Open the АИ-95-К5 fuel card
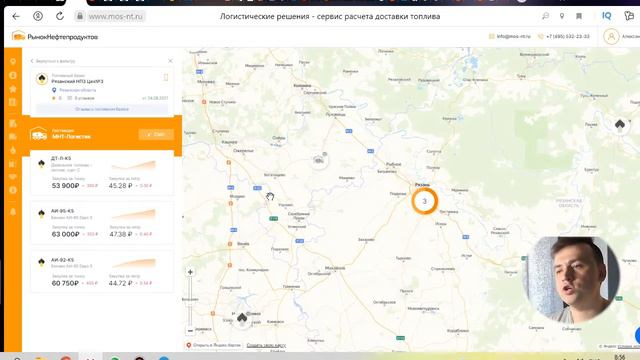The width and height of the screenshot is (640, 360). point(102,223)
